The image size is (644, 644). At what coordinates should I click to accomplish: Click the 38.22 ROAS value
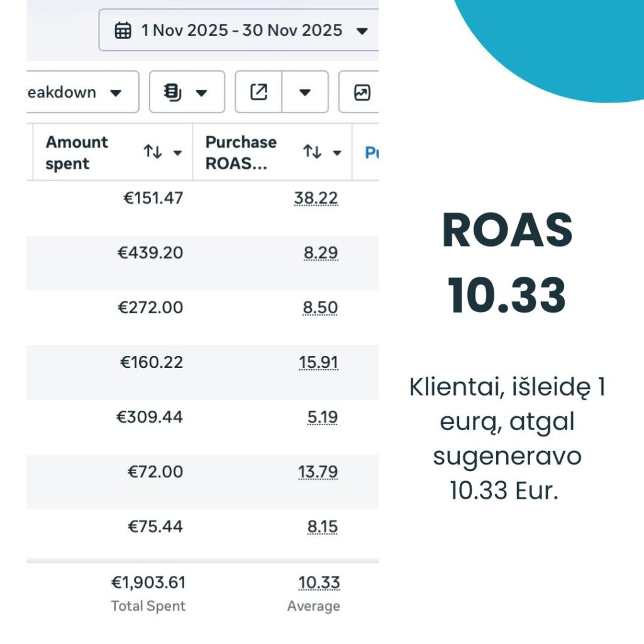point(316,198)
